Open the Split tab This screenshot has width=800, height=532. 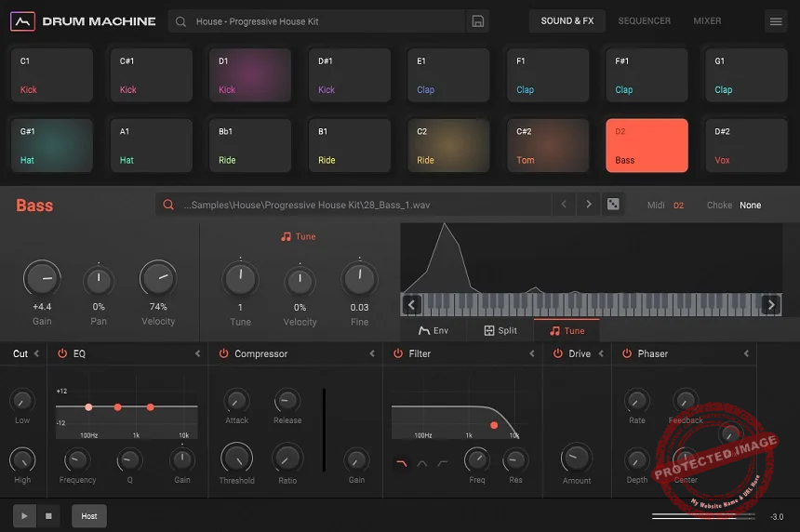coord(500,330)
